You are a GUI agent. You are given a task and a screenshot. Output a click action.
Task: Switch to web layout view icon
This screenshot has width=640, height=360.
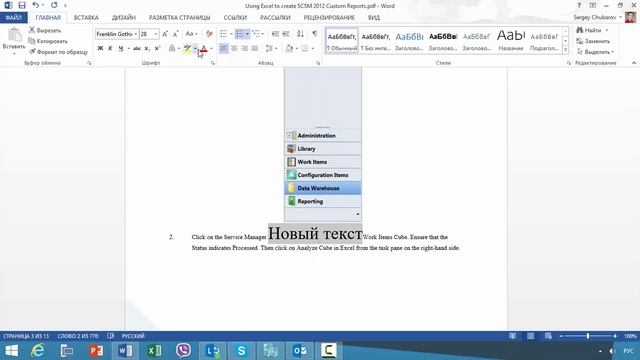(548, 336)
